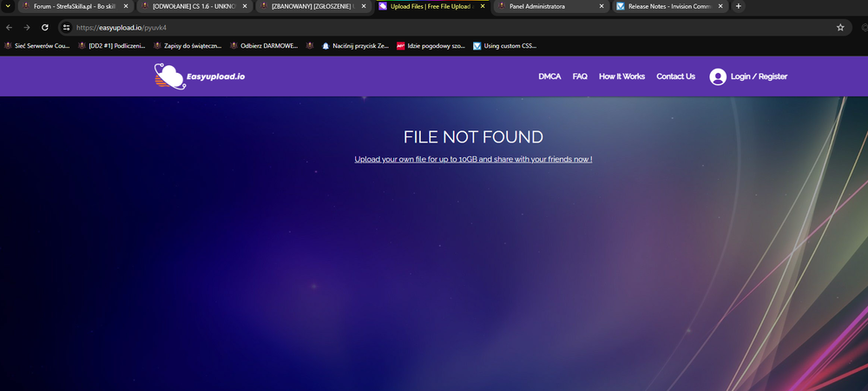The height and width of the screenshot is (391, 868).
Task: Switch to [ZBANOWANY] [ZGŁOSZENIE] tab
Action: [312, 6]
